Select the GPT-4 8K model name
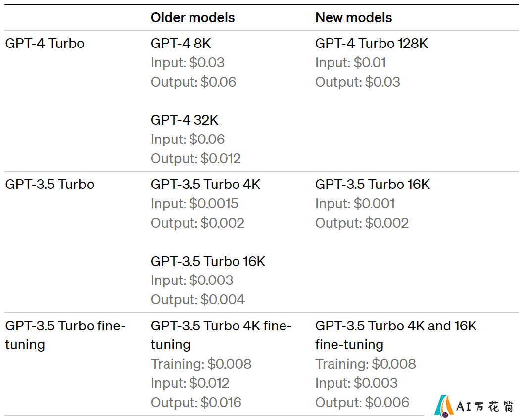The width and height of the screenshot is (523, 420). coord(181,44)
